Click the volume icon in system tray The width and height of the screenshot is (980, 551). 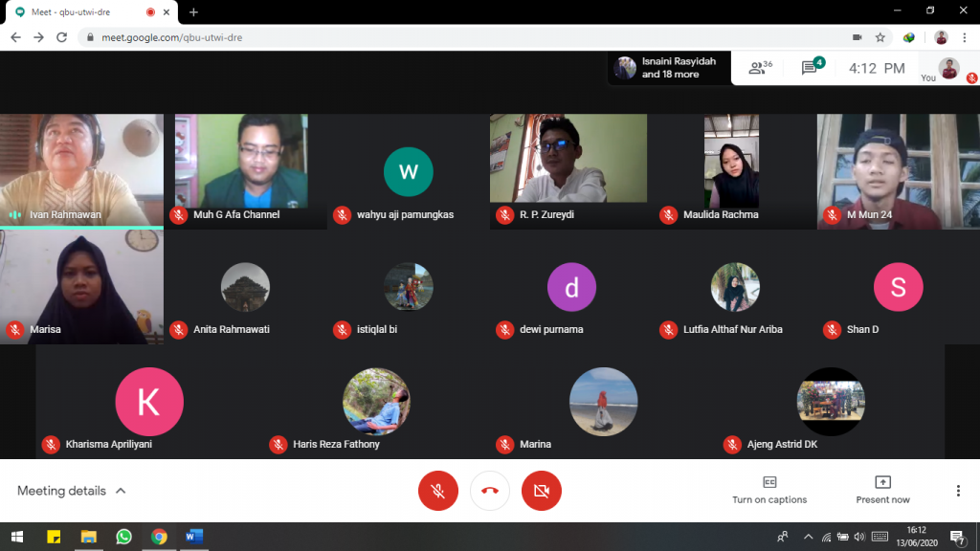pyautogui.click(x=858, y=537)
